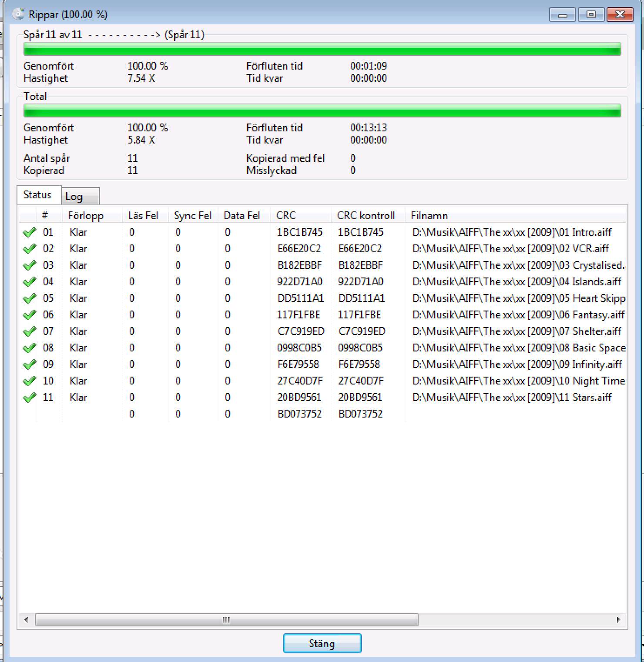Click the green checkmark for track 10

pos(29,381)
